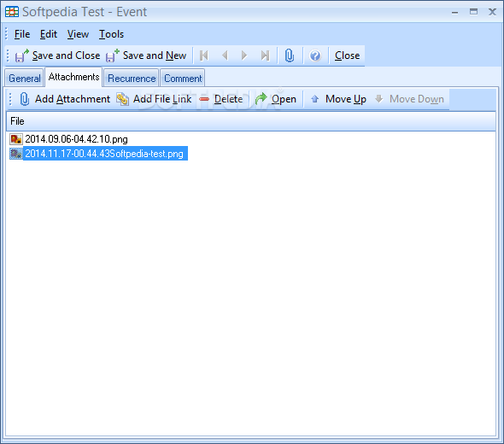This screenshot has height=444, width=504.
Task: Click the previous record arrow icon
Action: (225, 55)
